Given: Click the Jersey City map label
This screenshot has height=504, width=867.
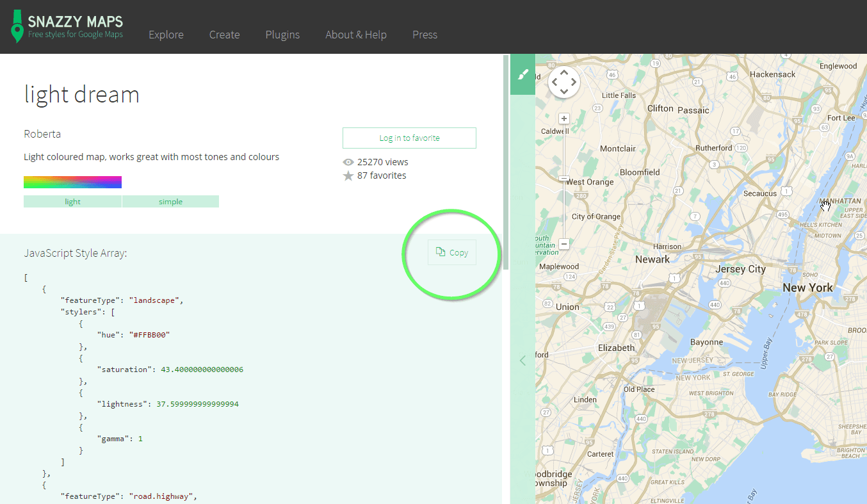Looking at the screenshot, I should click(740, 269).
